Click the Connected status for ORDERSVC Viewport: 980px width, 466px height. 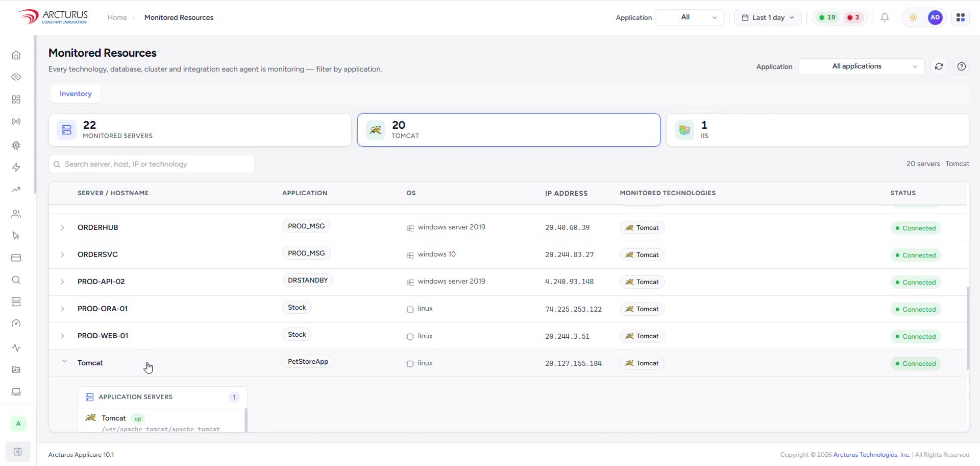tap(915, 255)
